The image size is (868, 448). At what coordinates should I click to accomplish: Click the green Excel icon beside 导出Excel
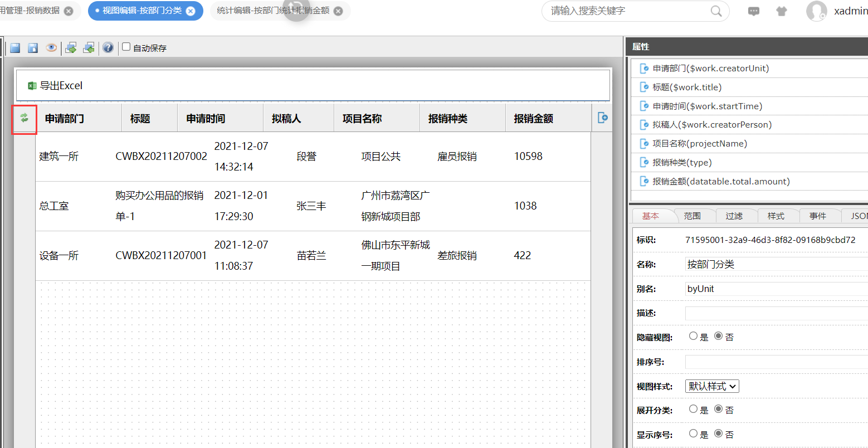tap(32, 86)
